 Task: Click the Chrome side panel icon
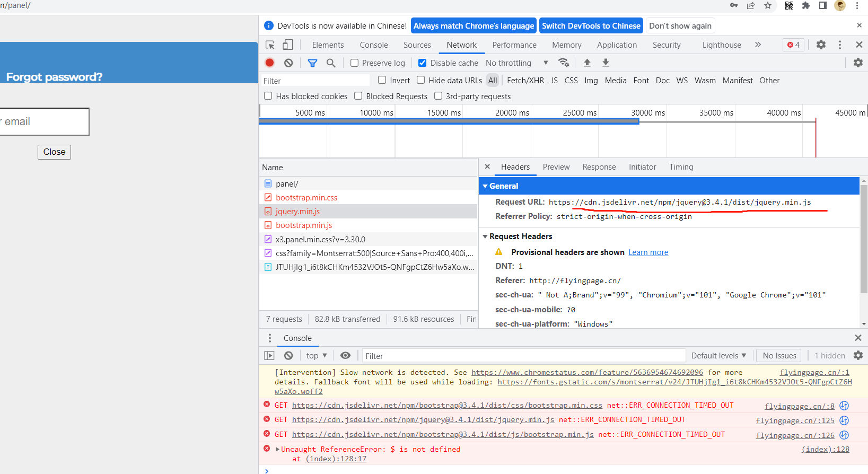coord(823,5)
